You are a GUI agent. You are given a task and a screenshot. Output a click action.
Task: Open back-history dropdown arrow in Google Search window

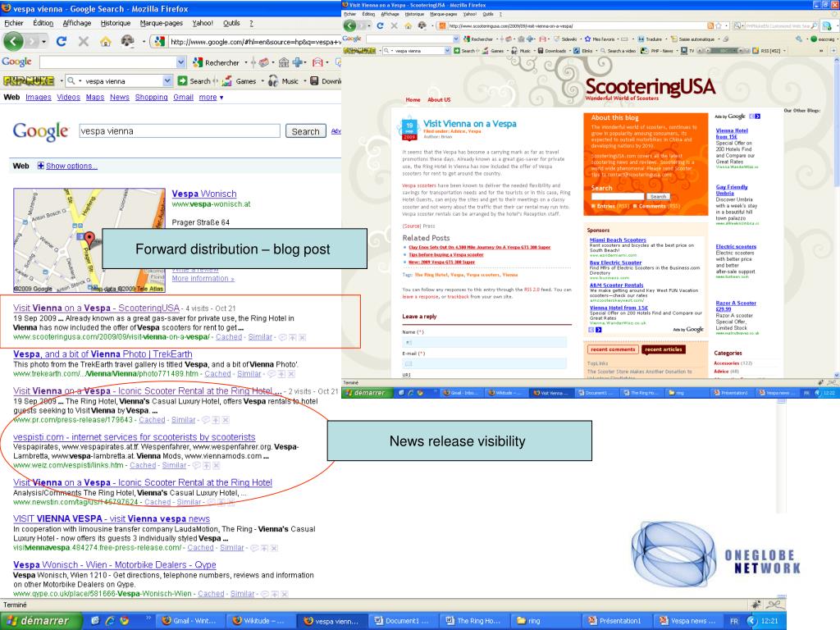[43, 41]
